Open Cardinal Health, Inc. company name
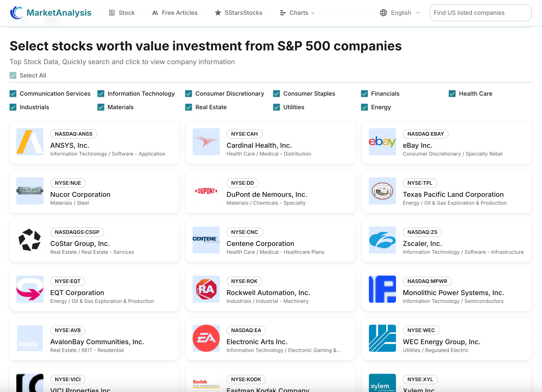542x392 pixels. click(259, 145)
